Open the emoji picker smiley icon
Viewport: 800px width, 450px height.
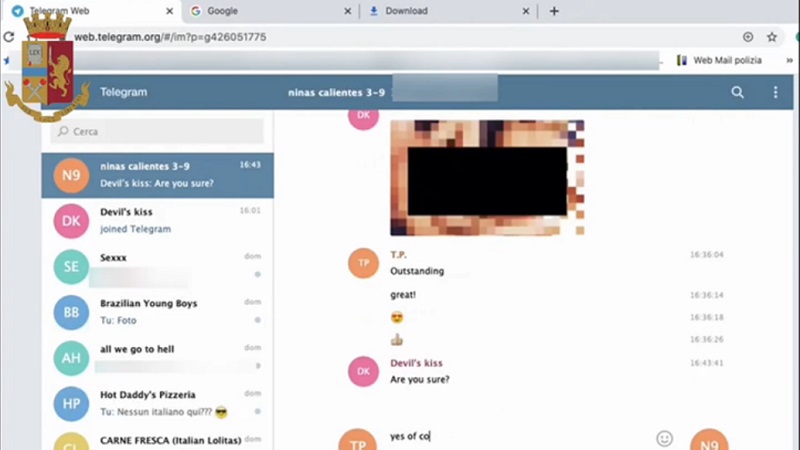tap(664, 438)
